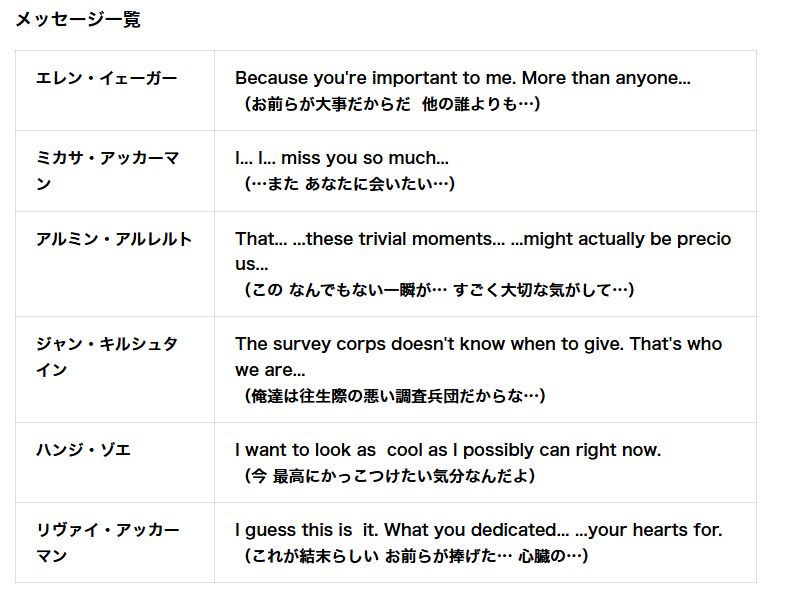Viewport: 796px width, 596px height.
Task: Select the "these trivial moments" message line
Action: point(482,239)
